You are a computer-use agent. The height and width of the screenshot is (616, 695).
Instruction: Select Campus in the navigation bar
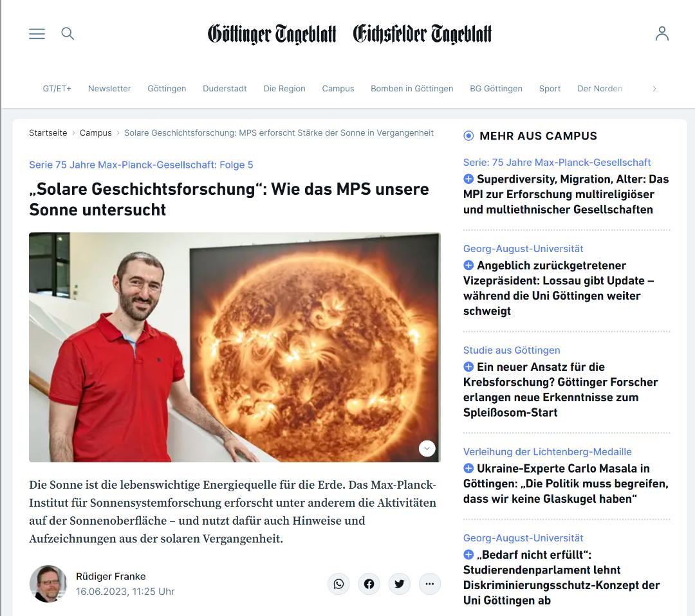(338, 89)
